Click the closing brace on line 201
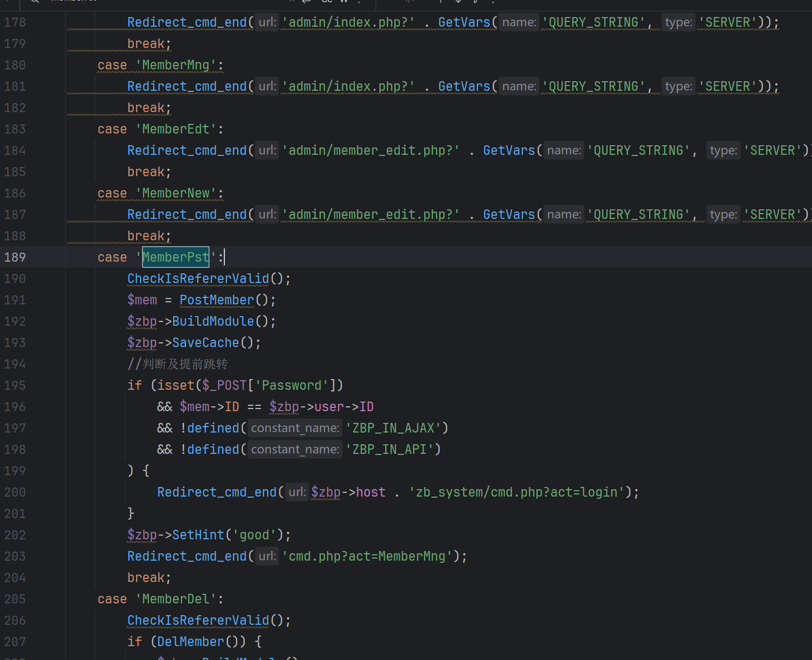 (x=131, y=514)
